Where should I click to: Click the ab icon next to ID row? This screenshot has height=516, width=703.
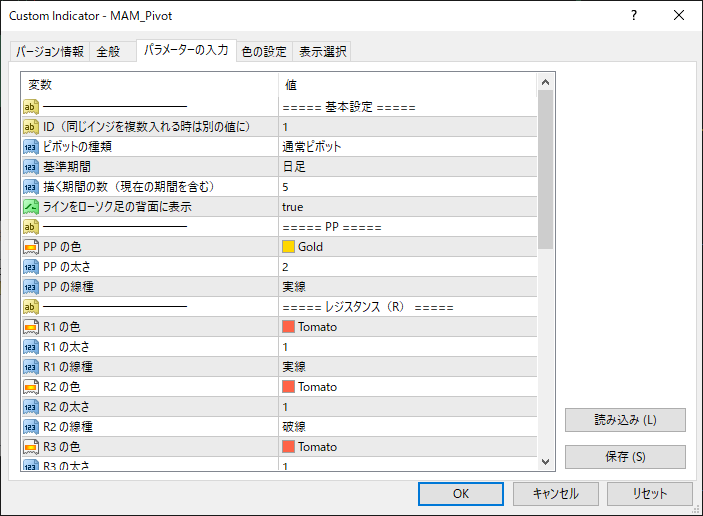click(x=31, y=127)
